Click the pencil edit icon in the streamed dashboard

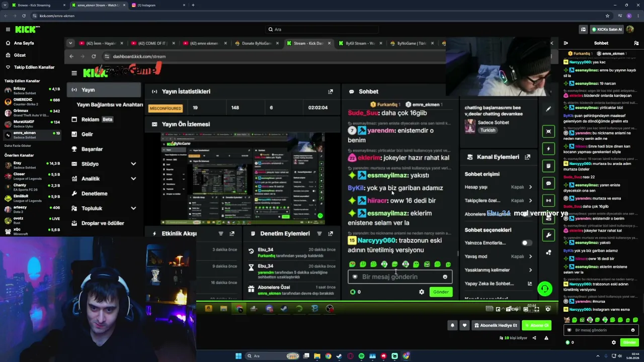(548, 109)
